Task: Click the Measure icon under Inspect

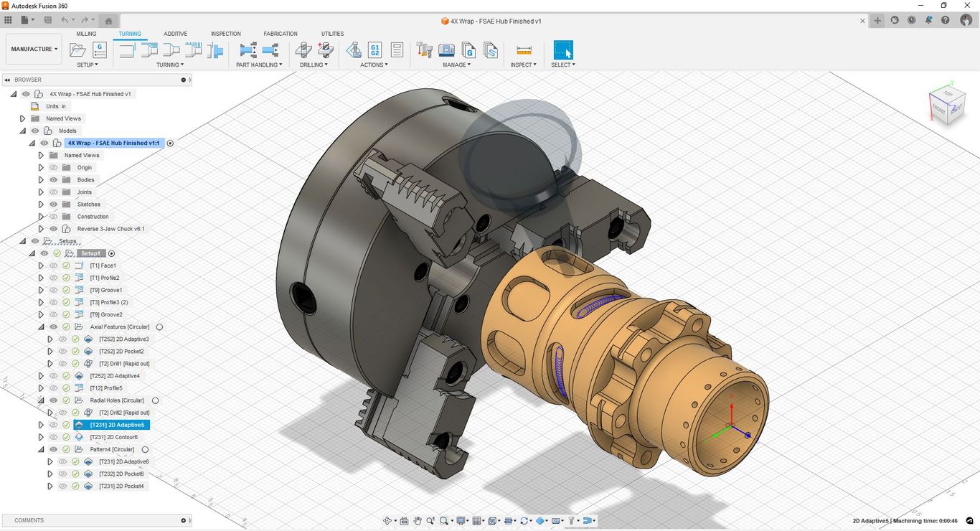Action: [524, 50]
